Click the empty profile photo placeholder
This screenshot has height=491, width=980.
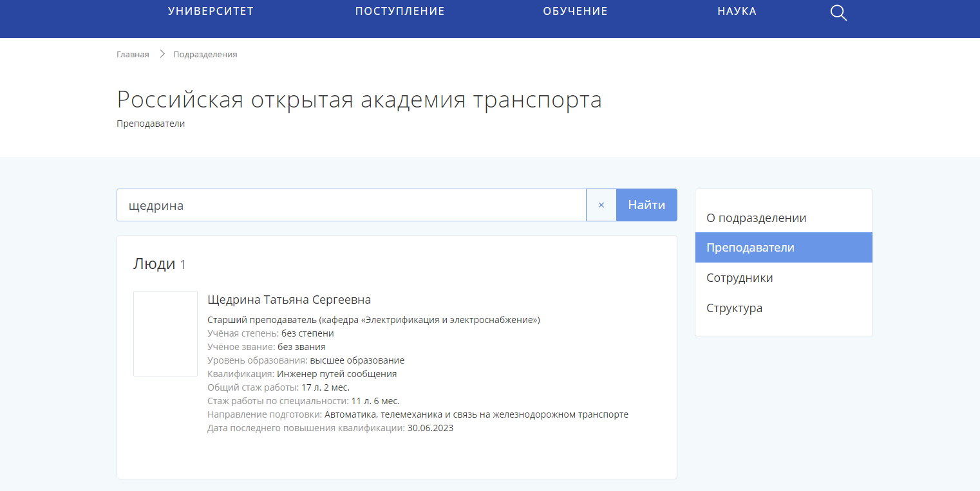pos(165,333)
